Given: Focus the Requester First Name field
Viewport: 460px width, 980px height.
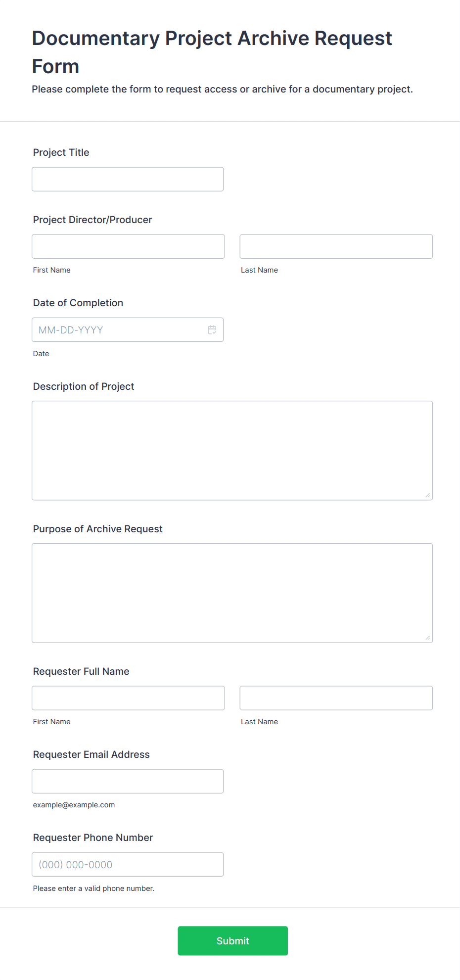Looking at the screenshot, I should [x=128, y=698].
